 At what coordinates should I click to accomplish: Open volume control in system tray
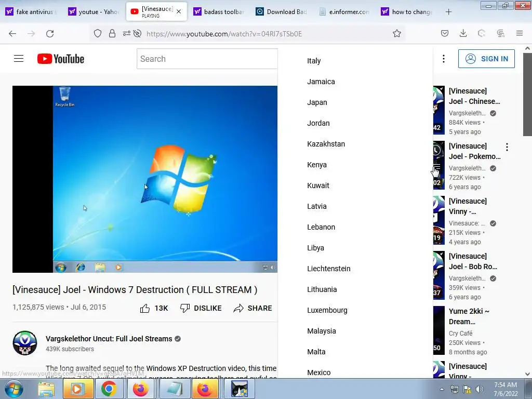[x=479, y=389]
